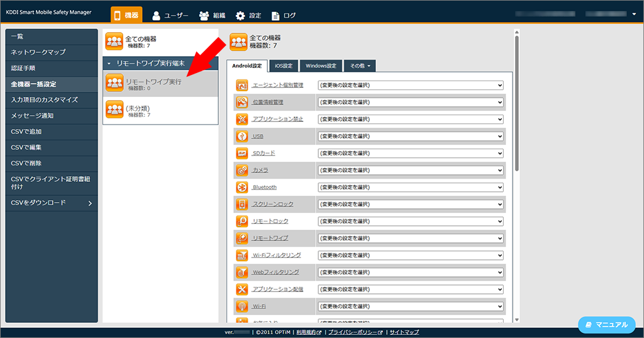Open the アプリケーション禁止 setting dropdown

411,119
